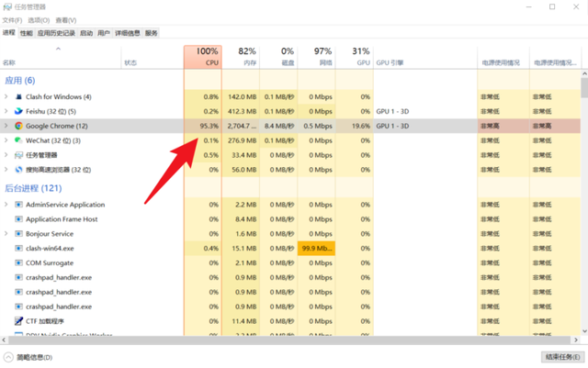588x368 pixels.
Task: Sort by the 状态 column header
Action: (153, 57)
